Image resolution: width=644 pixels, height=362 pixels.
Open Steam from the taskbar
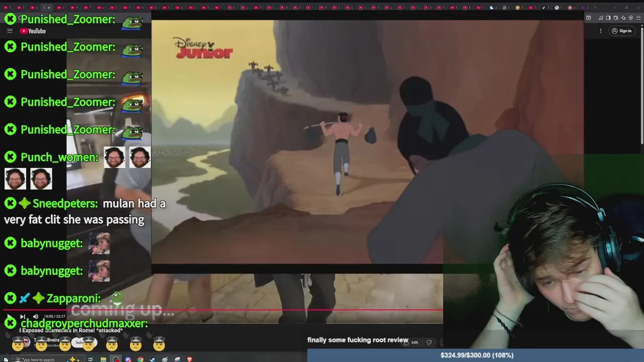click(152, 359)
